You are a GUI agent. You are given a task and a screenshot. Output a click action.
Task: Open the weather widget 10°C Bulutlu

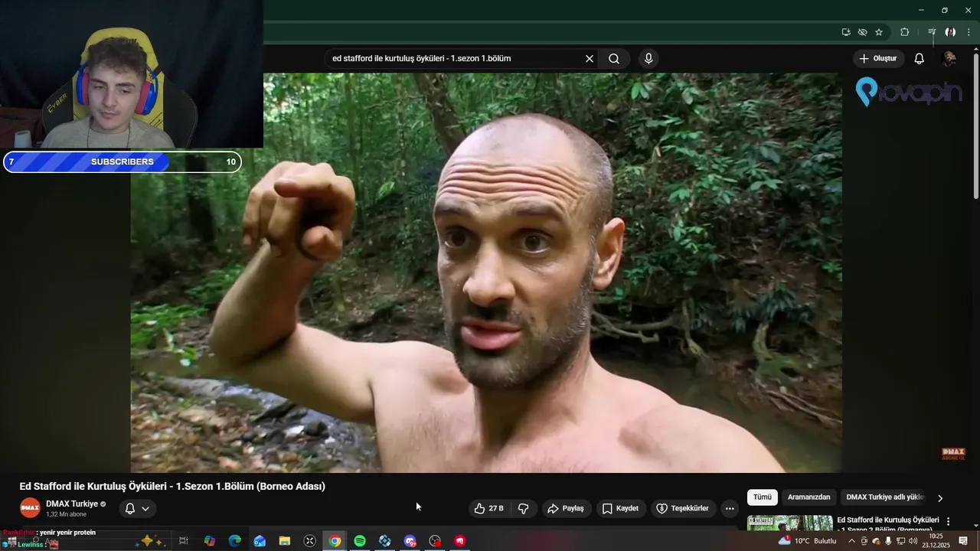point(808,541)
